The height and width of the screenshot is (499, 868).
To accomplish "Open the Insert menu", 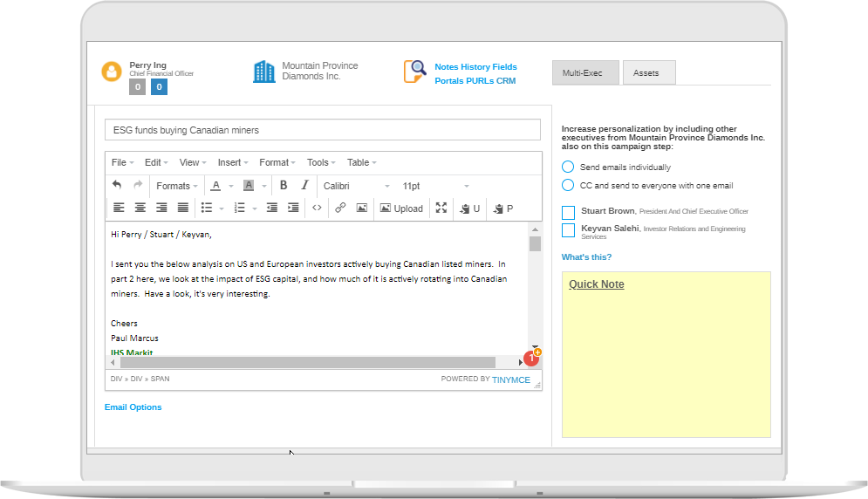I will tap(233, 162).
